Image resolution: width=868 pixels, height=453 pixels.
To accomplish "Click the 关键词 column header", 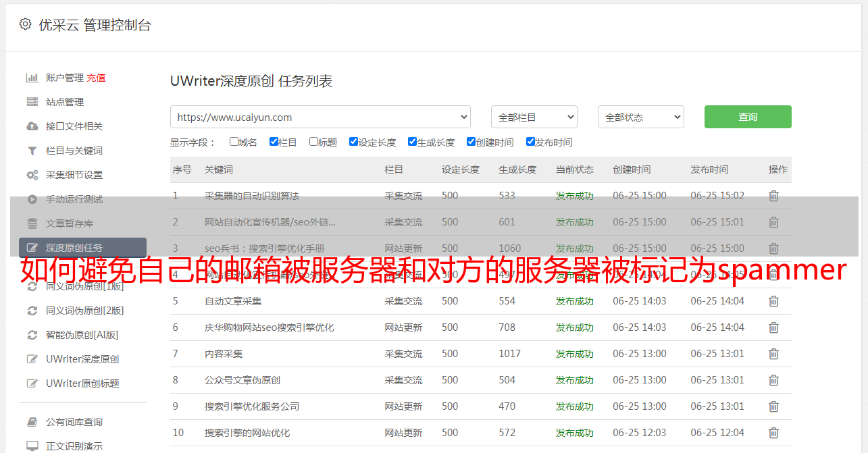I will click(x=219, y=169).
